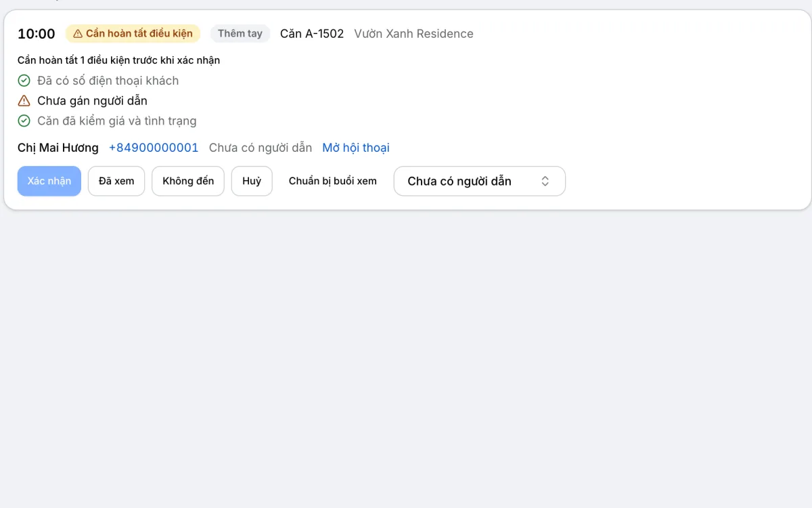Click the check icon beside 'Căn đã kiểm giá và tình trạng'
812x508 pixels.
(24, 121)
